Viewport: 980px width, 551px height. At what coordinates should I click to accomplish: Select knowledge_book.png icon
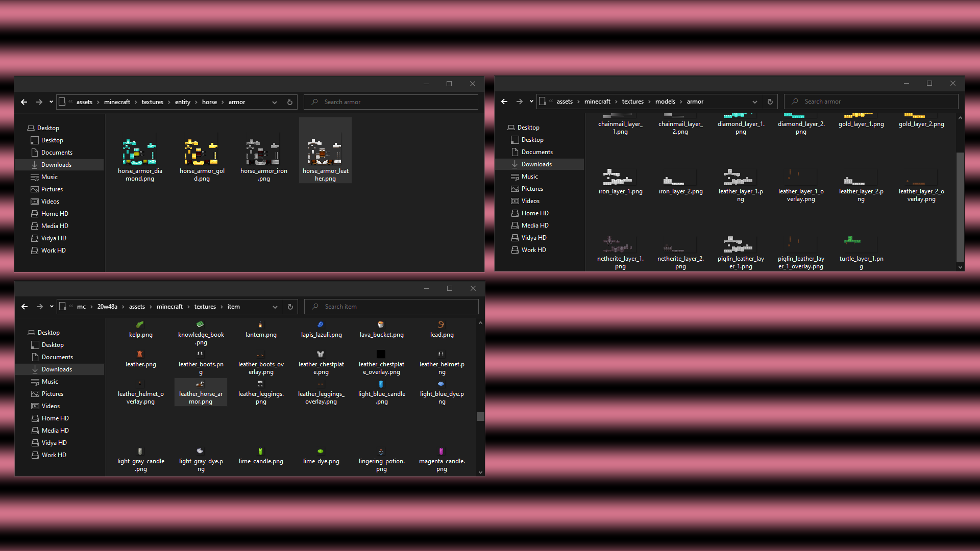tap(200, 324)
